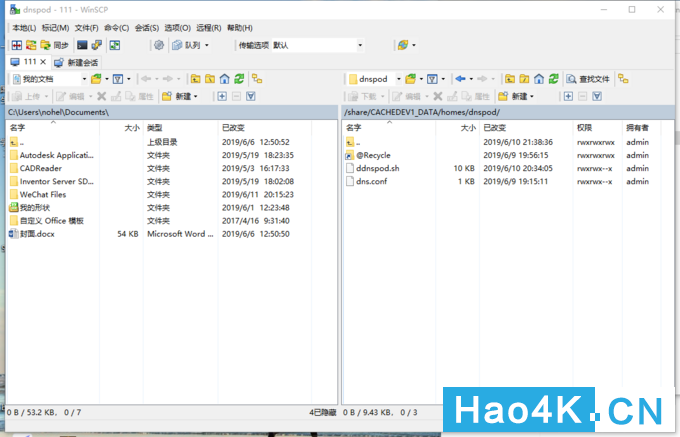Go to local parent directory icon
This screenshot has height=437, width=680.
pyautogui.click(x=196, y=79)
